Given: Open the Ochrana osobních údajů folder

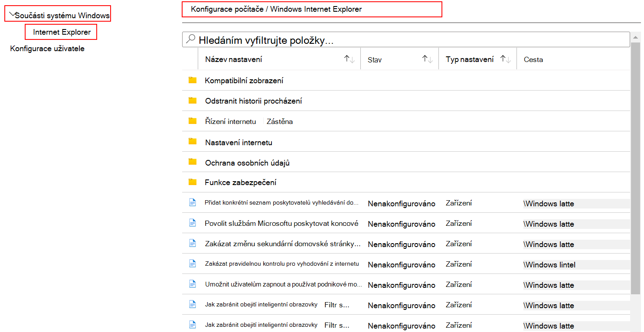Looking at the screenshot, I should point(247,163).
